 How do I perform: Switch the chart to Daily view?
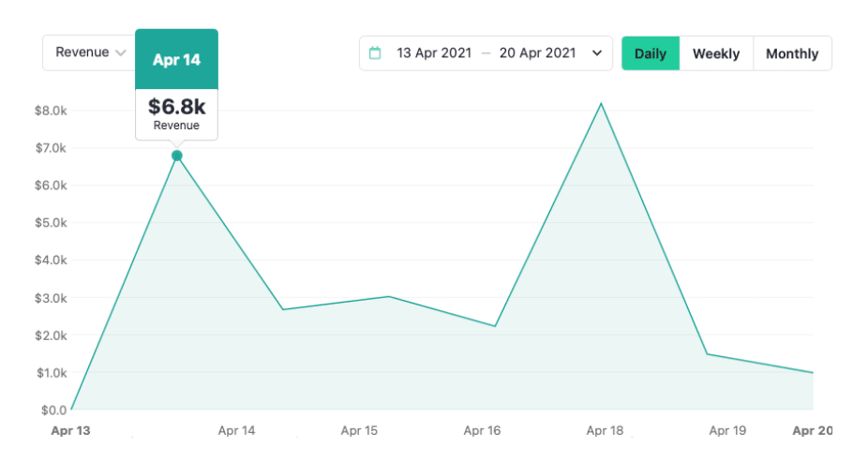[x=650, y=53]
